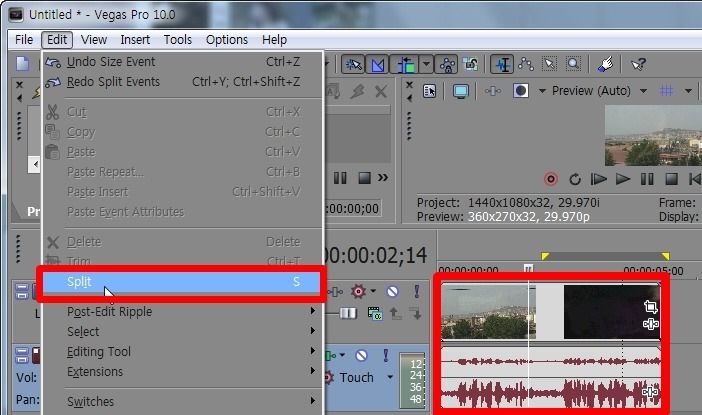Open video track automation dropdown arrow
The height and width of the screenshot is (415, 702).
(373, 291)
